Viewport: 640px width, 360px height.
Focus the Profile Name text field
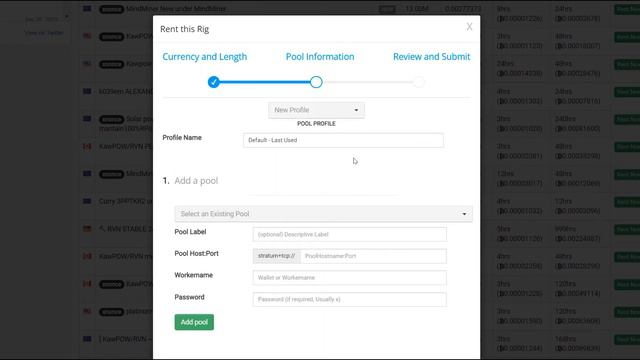pyautogui.click(x=343, y=140)
